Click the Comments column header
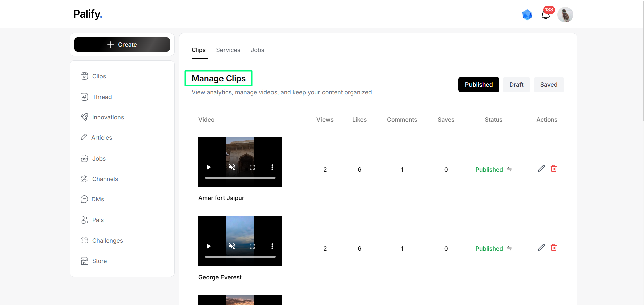The width and height of the screenshot is (644, 305). [x=402, y=120]
